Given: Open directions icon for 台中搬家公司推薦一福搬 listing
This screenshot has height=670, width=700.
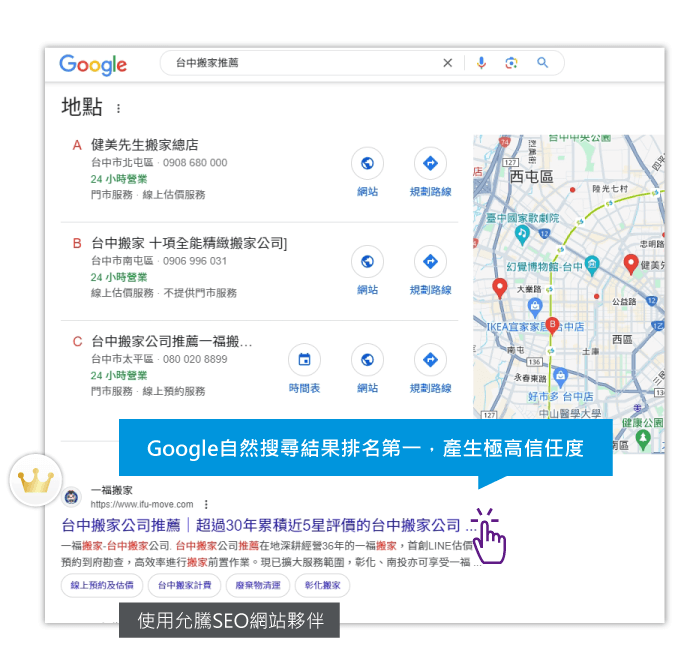Looking at the screenshot, I should click(x=430, y=360).
